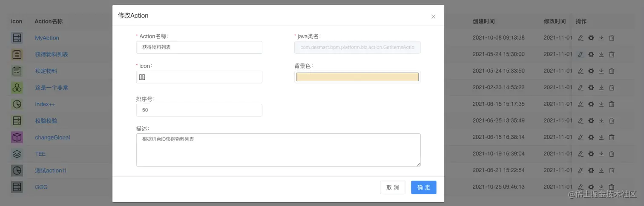Download the action created 2021-02-23 14:53:22
The width and height of the screenshot is (644, 206).
coord(601,88)
